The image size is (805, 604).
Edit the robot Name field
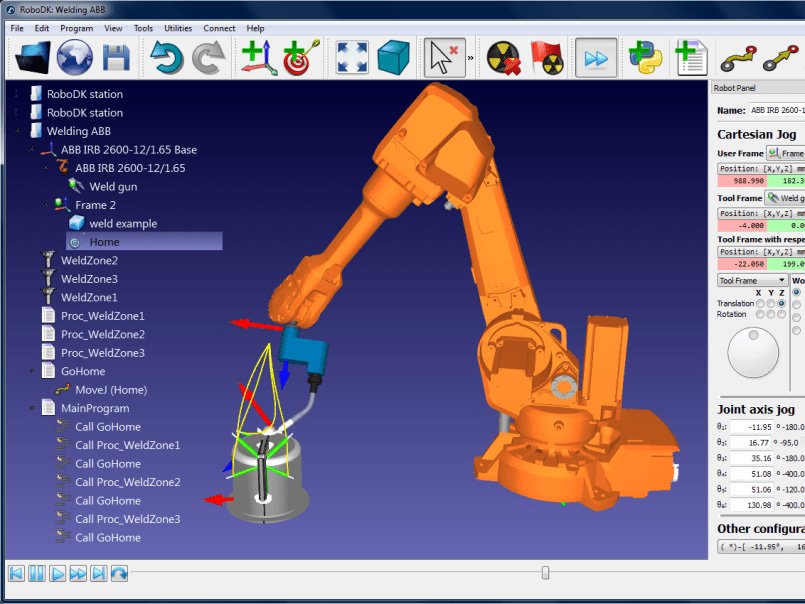tap(777, 110)
